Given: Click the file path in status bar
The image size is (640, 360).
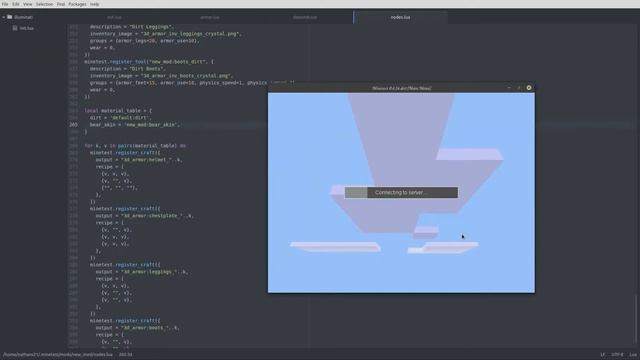Looking at the screenshot, I should tap(58, 355).
